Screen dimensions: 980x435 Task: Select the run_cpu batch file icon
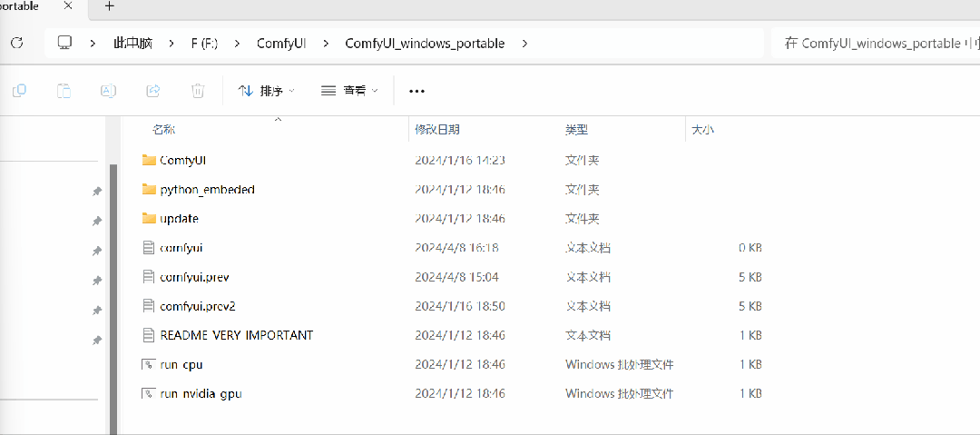pos(149,364)
